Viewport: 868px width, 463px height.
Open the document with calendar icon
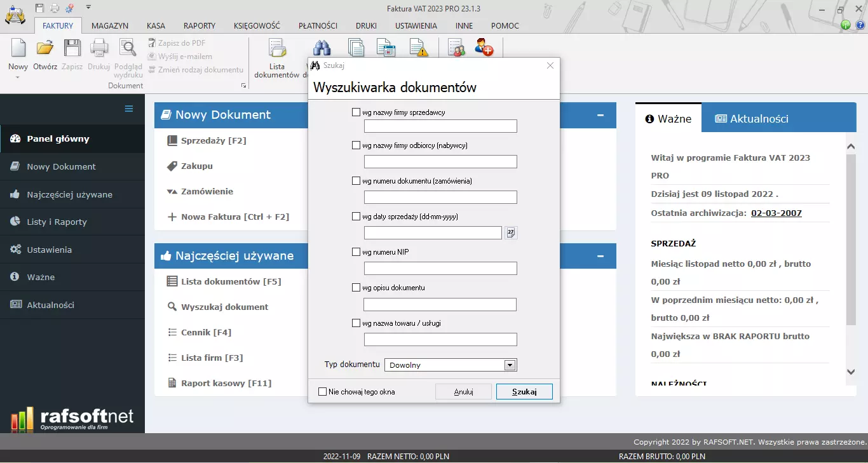(386, 47)
